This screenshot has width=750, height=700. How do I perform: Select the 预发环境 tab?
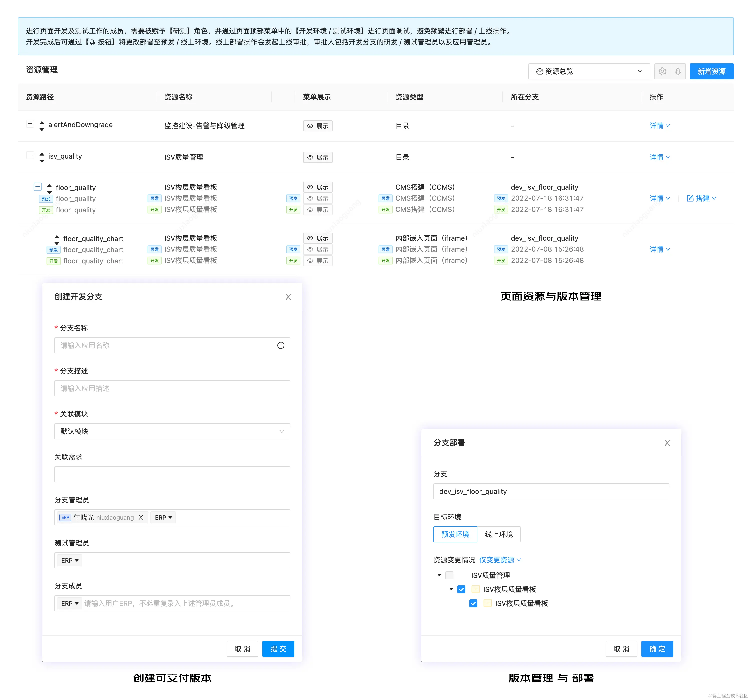[454, 534]
